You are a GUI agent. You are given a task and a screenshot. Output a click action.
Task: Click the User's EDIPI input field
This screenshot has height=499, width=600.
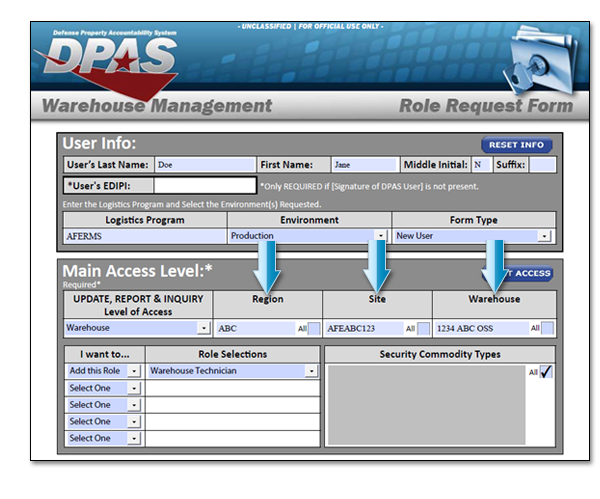(205, 186)
